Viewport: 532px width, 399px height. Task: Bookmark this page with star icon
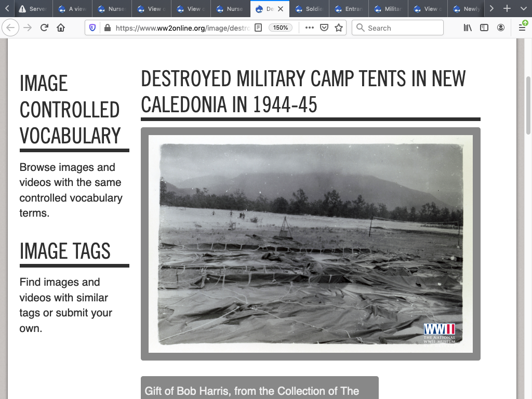click(x=339, y=28)
